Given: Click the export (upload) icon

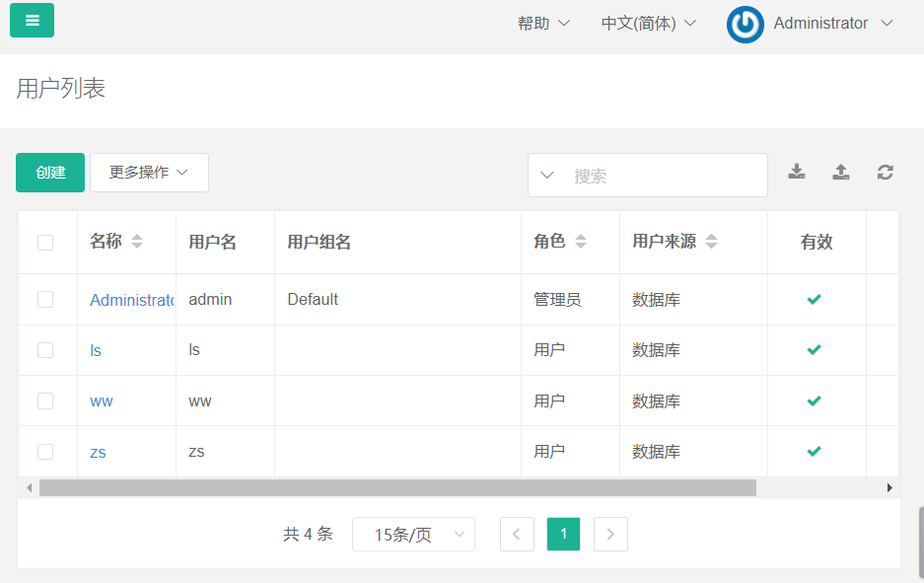Looking at the screenshot, I should point(840,173).
